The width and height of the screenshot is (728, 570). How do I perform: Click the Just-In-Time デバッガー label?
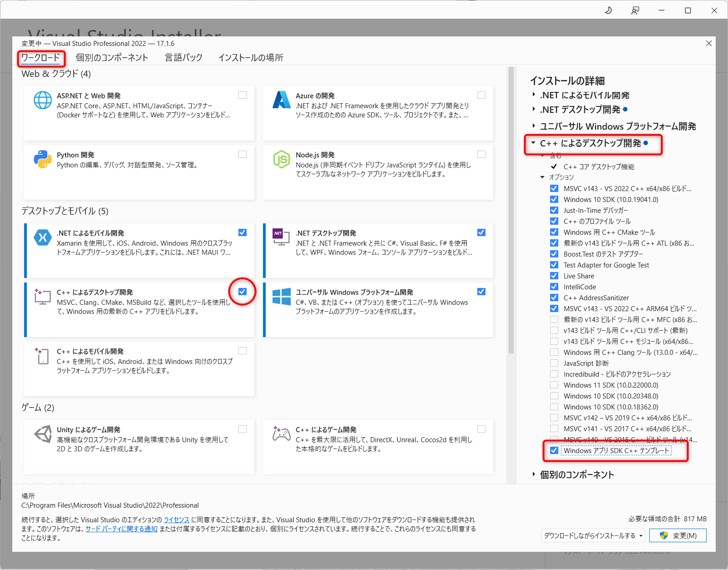point(596,210)
